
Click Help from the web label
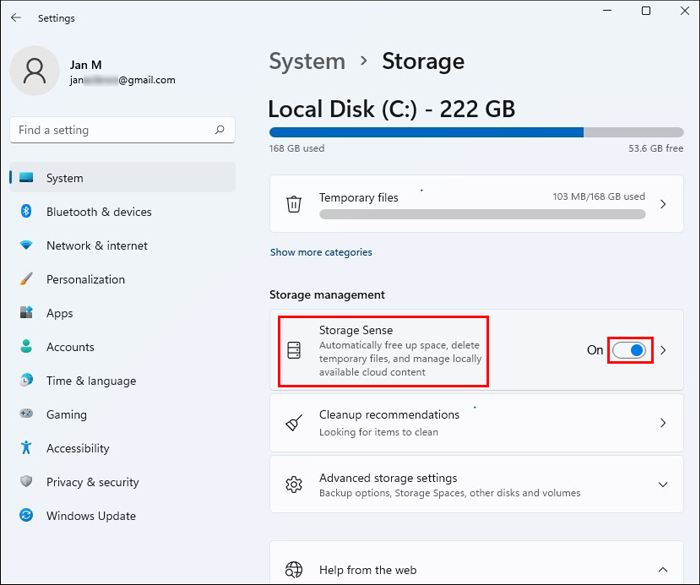[x=367, y=570]
